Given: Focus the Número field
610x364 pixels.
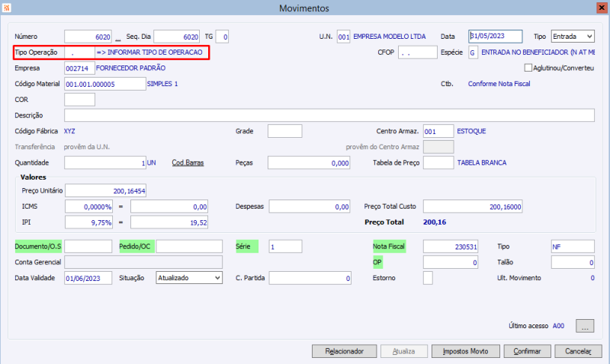Looking at the screenshot, I should click(88, 37).
